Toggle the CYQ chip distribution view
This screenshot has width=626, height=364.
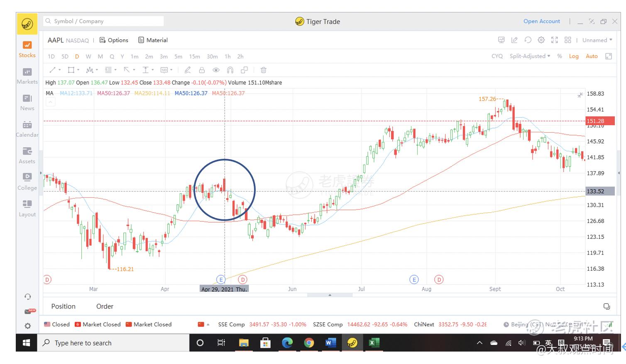point(497,56)
